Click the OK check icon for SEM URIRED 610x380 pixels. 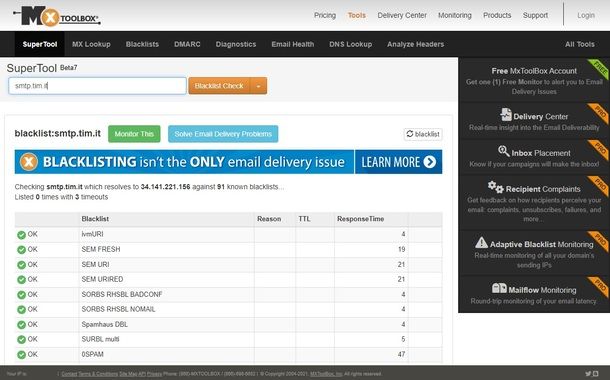(21, 280)
